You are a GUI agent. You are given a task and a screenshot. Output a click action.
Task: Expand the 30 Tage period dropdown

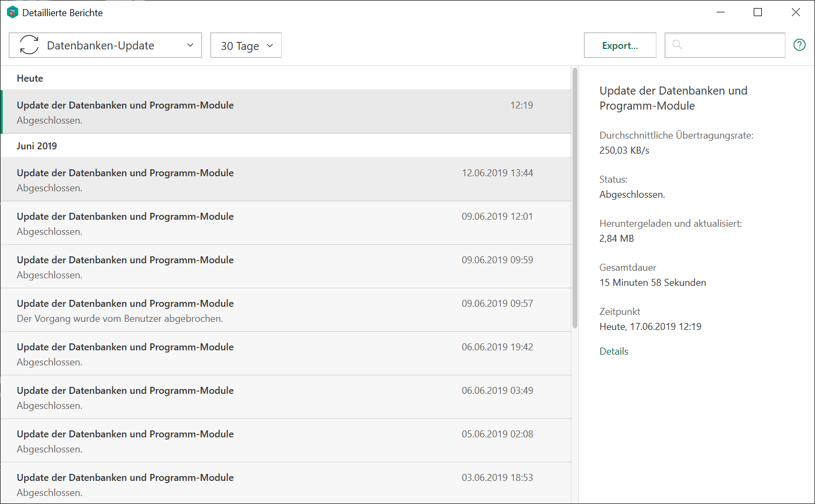[x=246, y=46]
